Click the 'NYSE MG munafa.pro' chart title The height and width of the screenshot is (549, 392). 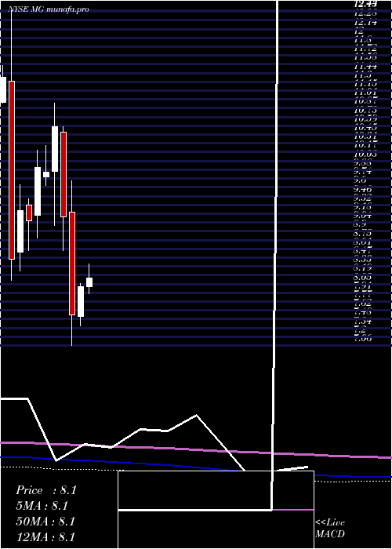(x=49, y=9)
